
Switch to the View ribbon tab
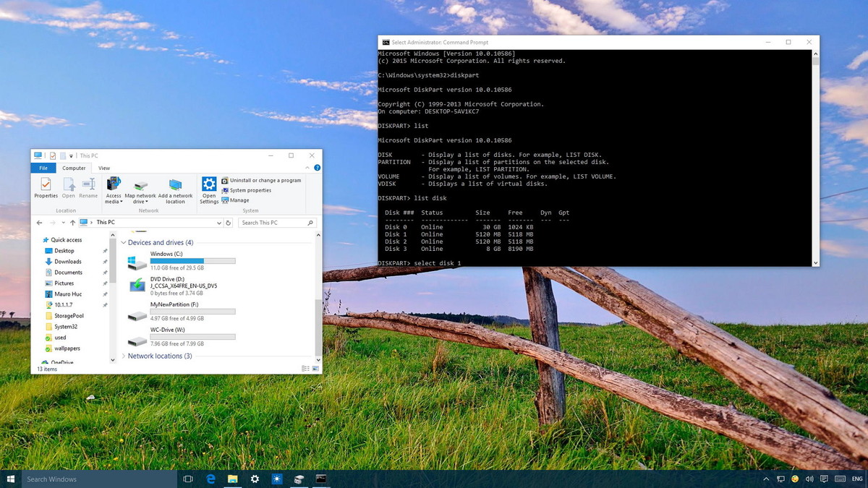104,168
